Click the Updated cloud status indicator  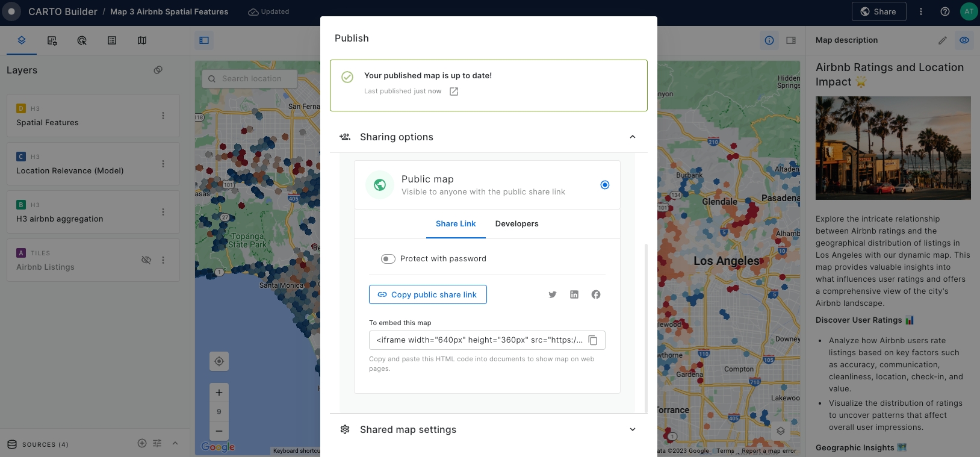coord(269,11)
